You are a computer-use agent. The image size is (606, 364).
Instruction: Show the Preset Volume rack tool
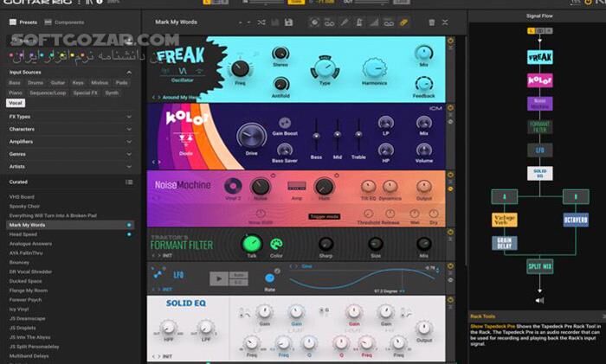click(x=374, y=22)
